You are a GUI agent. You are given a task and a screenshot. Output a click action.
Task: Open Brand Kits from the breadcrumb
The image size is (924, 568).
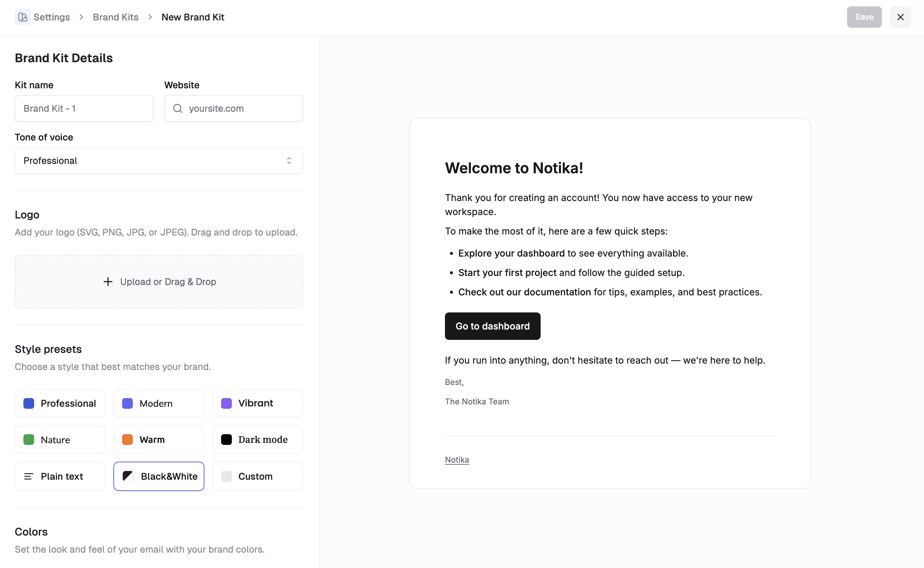116,17
